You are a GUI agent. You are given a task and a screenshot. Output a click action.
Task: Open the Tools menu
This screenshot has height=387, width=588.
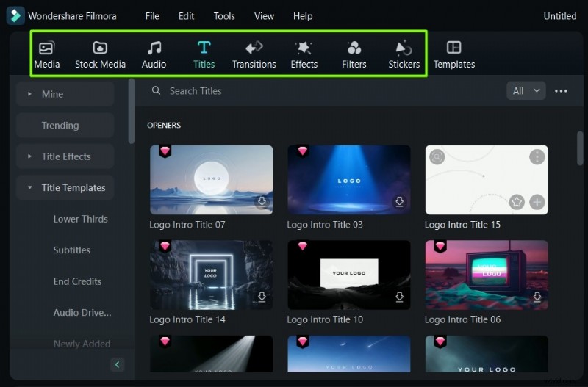[x=224, y=16]
